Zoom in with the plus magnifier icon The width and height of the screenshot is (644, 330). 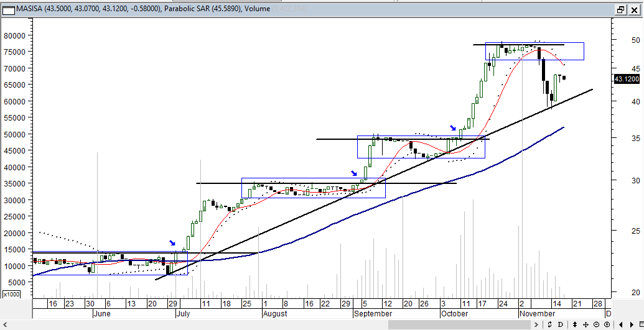pos(607,324)
